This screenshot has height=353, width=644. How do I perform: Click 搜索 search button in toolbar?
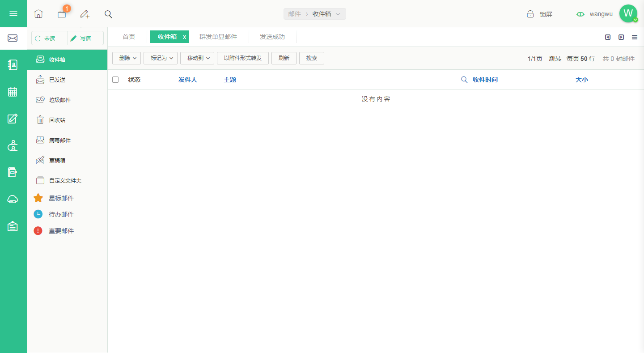312,58
